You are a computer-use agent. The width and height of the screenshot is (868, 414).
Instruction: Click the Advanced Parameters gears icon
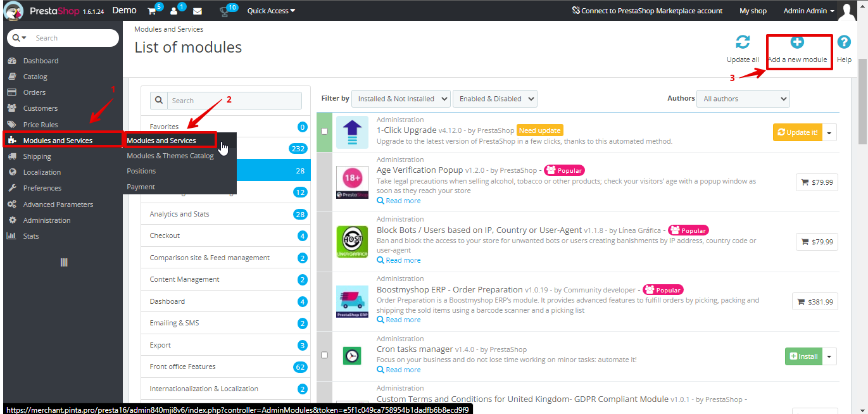pyautogui.click(x=12, y=204)
